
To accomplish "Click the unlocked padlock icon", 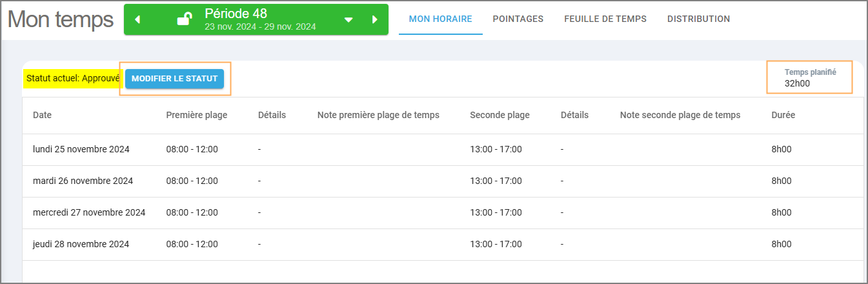I will tap(185, 19).
